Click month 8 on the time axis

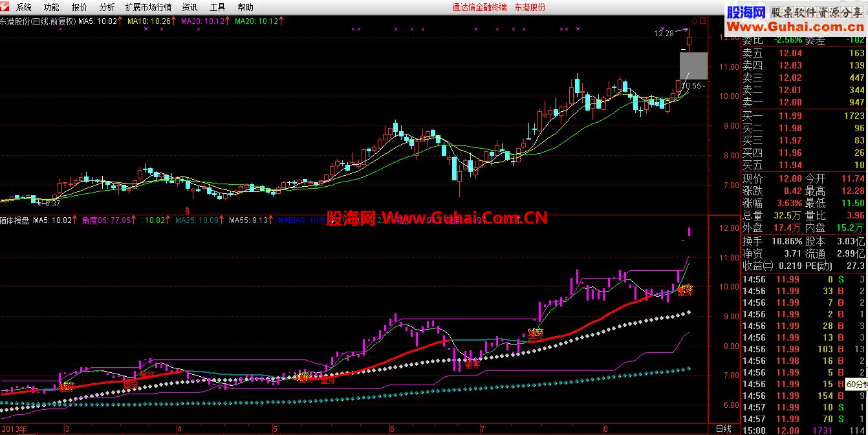[605, 429]
